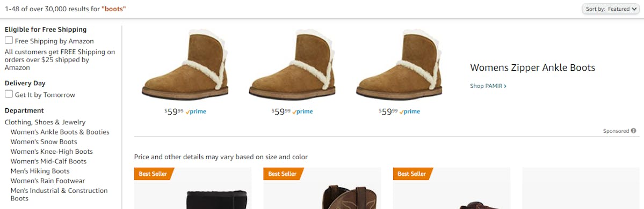Click the Sponsored info icon
This screenshot has height=209, width=644.
[x=633, y=131]
